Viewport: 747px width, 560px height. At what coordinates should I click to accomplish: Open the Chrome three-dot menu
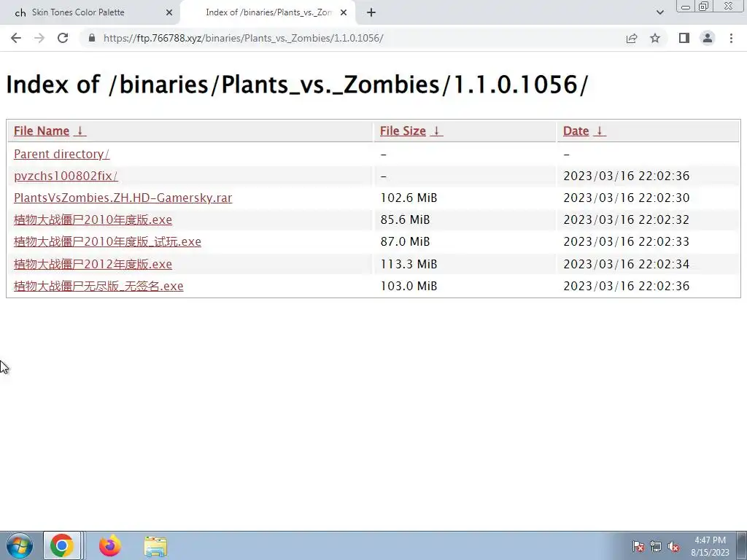point(731,38)
